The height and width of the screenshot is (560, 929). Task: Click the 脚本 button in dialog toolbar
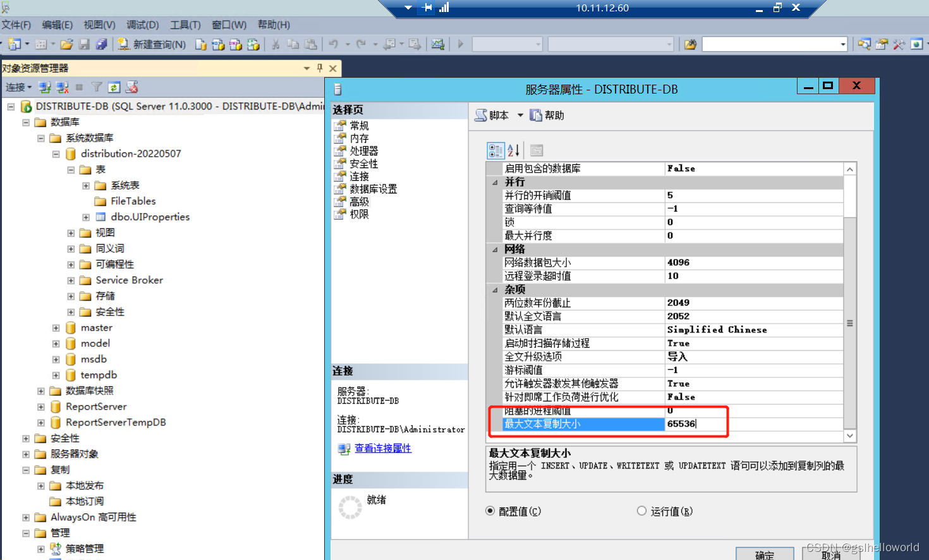pos(492,115)
